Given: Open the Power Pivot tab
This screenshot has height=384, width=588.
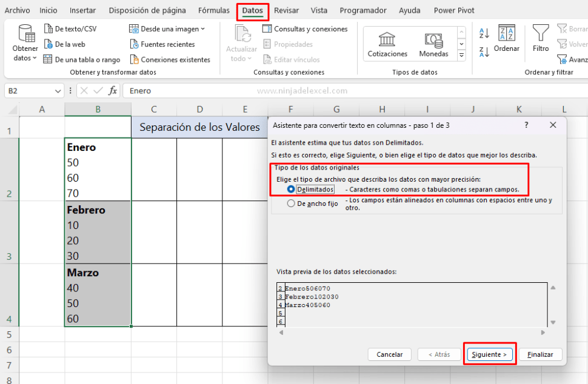Looking at the screenshot, I should tap(453, 10).
